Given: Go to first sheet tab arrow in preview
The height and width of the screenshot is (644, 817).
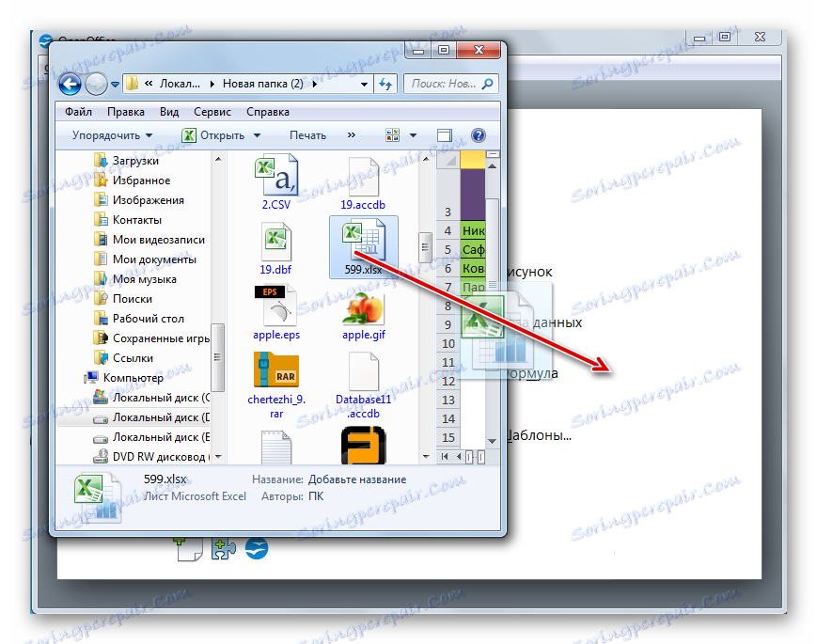Looking at the screenshot, I should click(444, 456).
